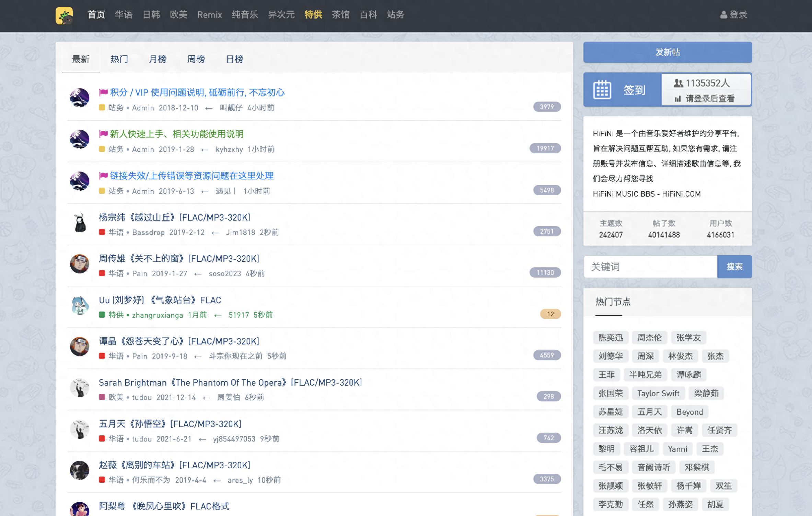Viewport: 812px width, 516px height.
Task: Open 五月天《孙悟空》post link
Action: [x=170, y=424]
